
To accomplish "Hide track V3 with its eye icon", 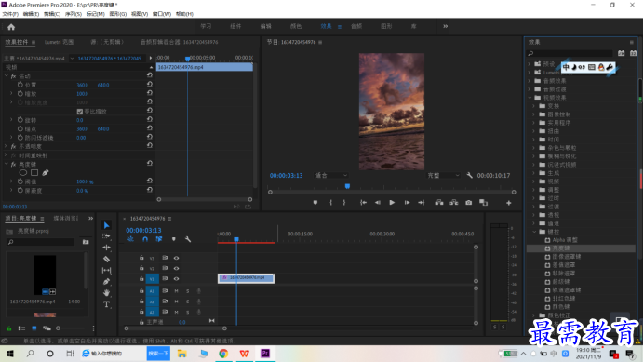I will [x=176, y=258].
